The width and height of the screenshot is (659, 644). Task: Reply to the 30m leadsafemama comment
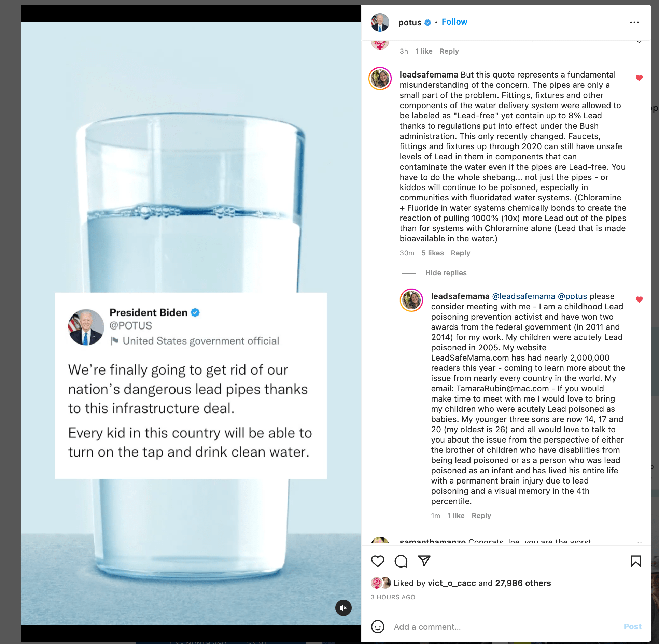coord(460,253)
